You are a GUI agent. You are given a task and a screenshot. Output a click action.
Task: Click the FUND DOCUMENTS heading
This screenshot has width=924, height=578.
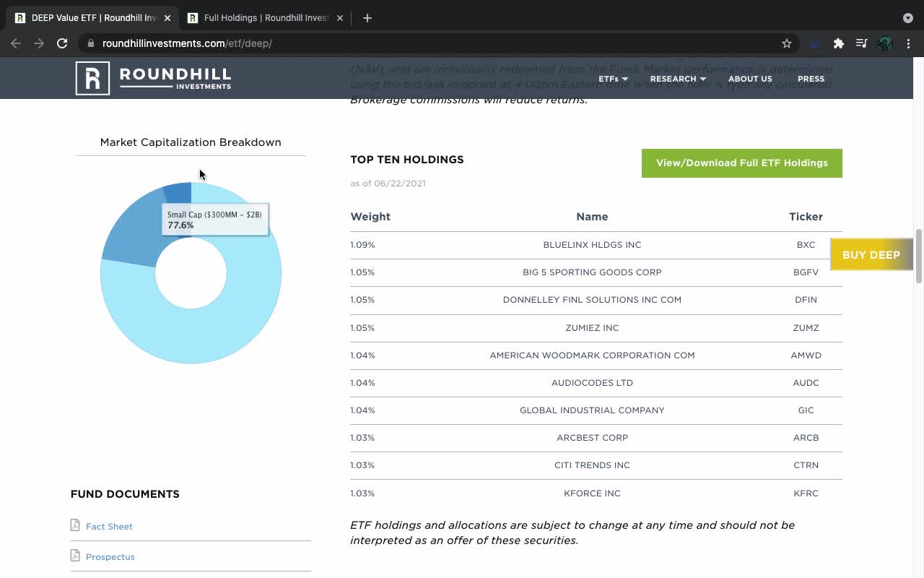[x=125, y=494]
